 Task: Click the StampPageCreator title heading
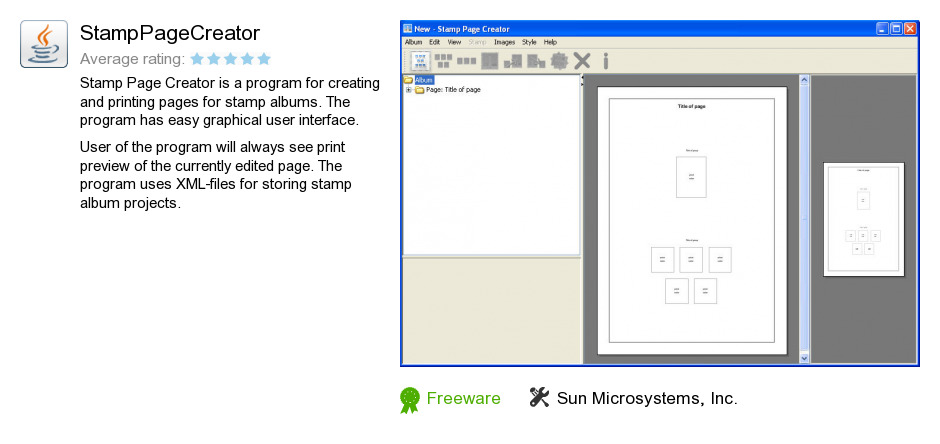(x=170, y=33)
